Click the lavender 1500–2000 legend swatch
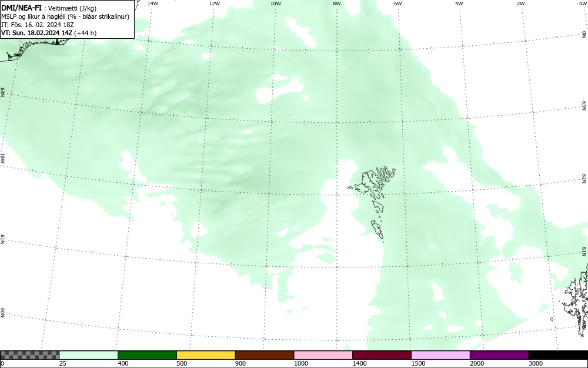588x368 pixels. pos(440,355)
